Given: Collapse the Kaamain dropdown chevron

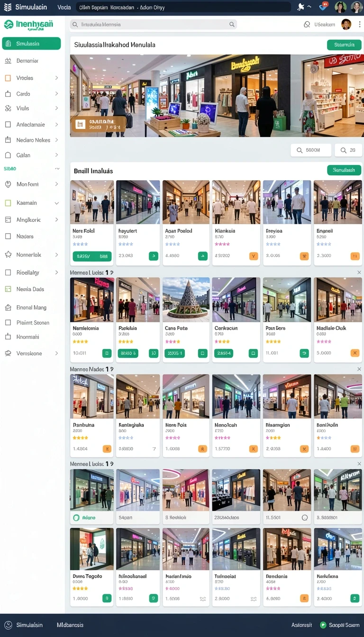Looking at the screenshot, I should [x=57, y=203].
